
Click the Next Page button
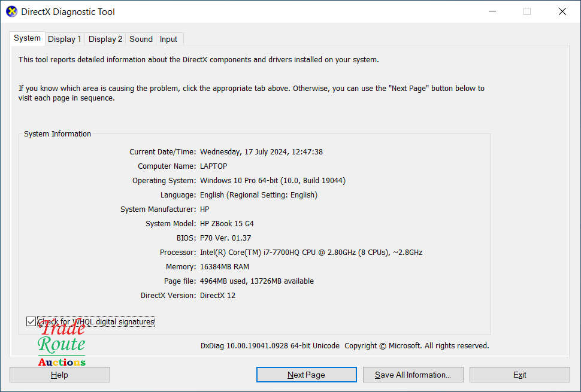coord(306,374)
